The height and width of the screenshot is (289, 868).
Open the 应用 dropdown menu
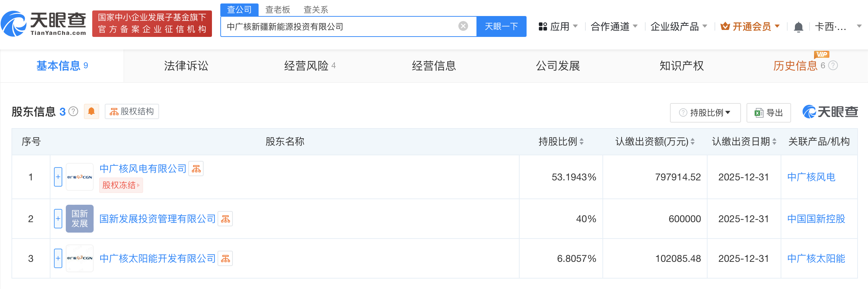(558, 26)
